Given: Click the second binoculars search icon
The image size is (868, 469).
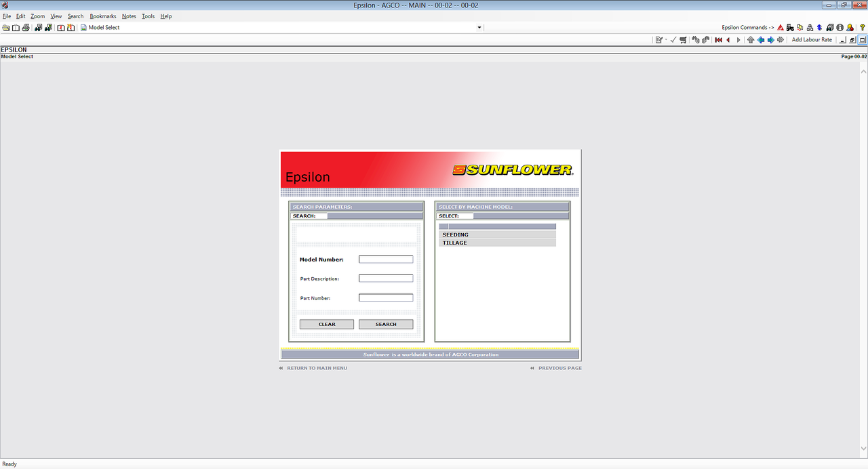Looking at the screenshot, I should 48,28.
